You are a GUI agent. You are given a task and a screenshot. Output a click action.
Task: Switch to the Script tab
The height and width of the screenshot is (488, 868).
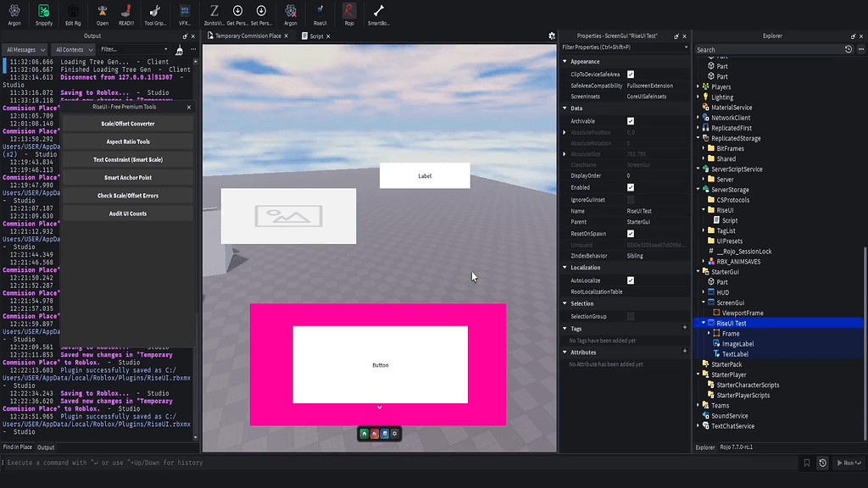click(316, 36)
